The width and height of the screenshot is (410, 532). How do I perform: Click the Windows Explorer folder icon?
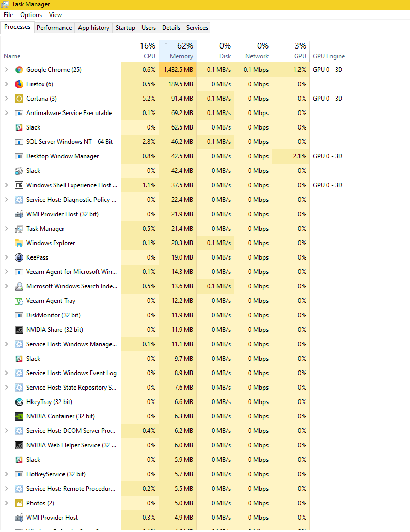[x=19, y=243]
